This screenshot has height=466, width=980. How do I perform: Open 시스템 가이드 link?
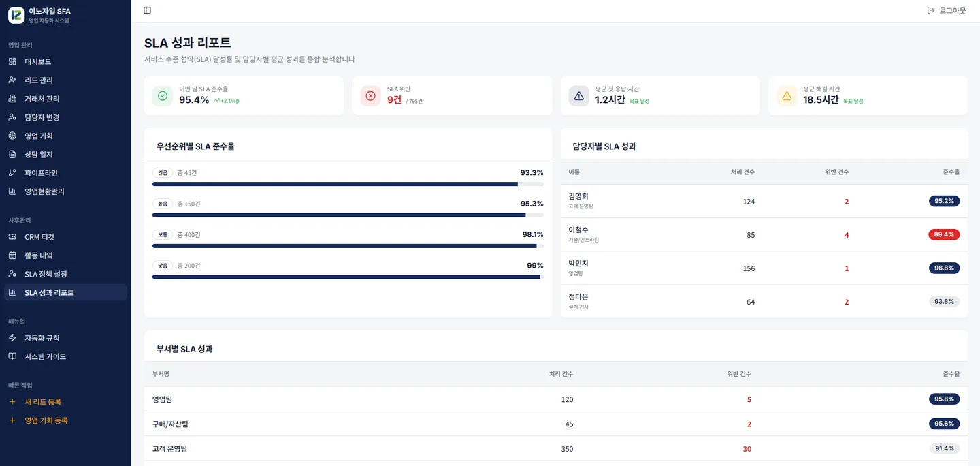(65, 356)
